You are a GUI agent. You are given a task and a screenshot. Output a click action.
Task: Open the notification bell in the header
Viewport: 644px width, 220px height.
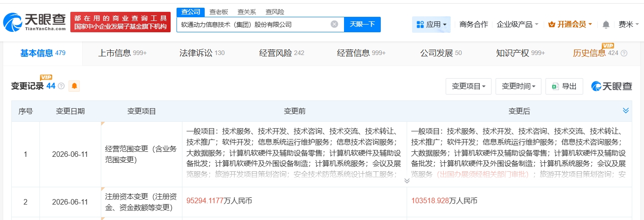click(606, 25)
